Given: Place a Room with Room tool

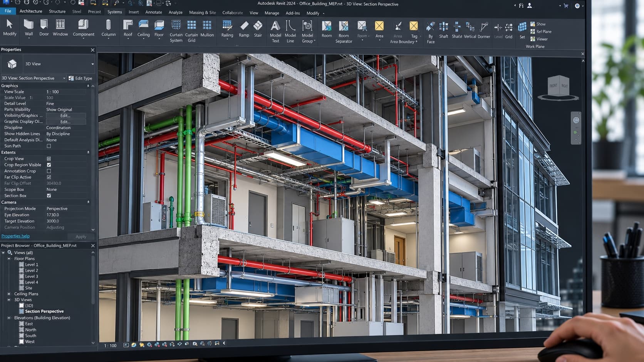Looking at the screenshot, I should point(327,29).
